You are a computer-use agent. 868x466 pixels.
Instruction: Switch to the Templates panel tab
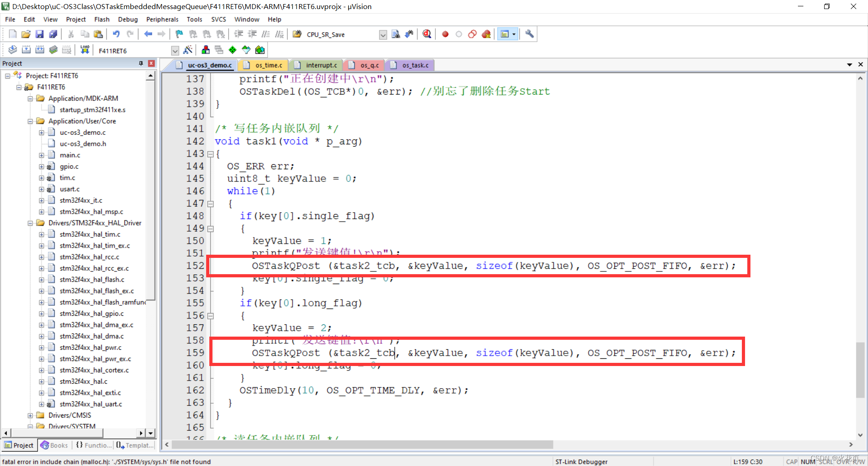click(x=135, y=445)
